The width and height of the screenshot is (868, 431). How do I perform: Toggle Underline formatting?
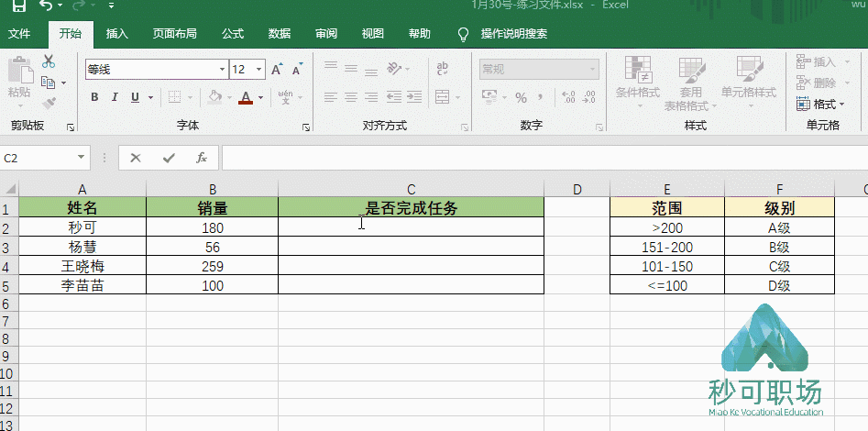click(x=135, y=97)
